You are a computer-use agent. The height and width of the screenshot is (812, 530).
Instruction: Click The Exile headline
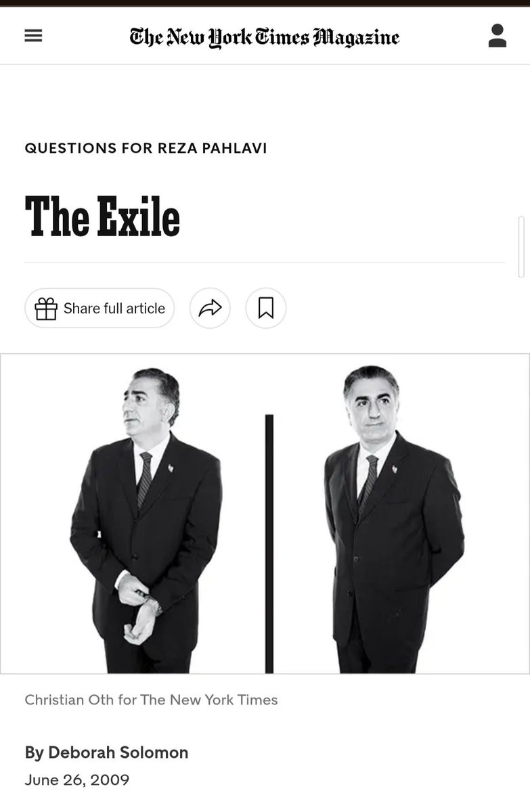(102, 217)
